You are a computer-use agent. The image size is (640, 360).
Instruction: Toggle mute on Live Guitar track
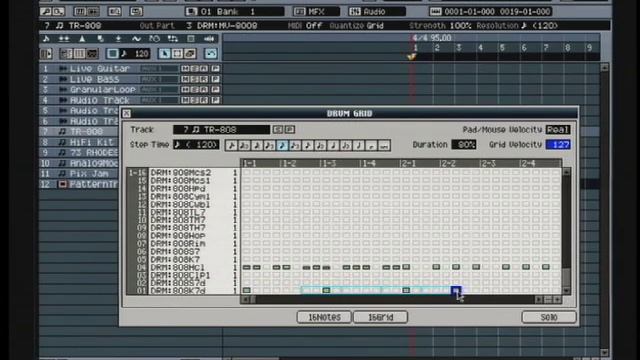click(185, 69)
